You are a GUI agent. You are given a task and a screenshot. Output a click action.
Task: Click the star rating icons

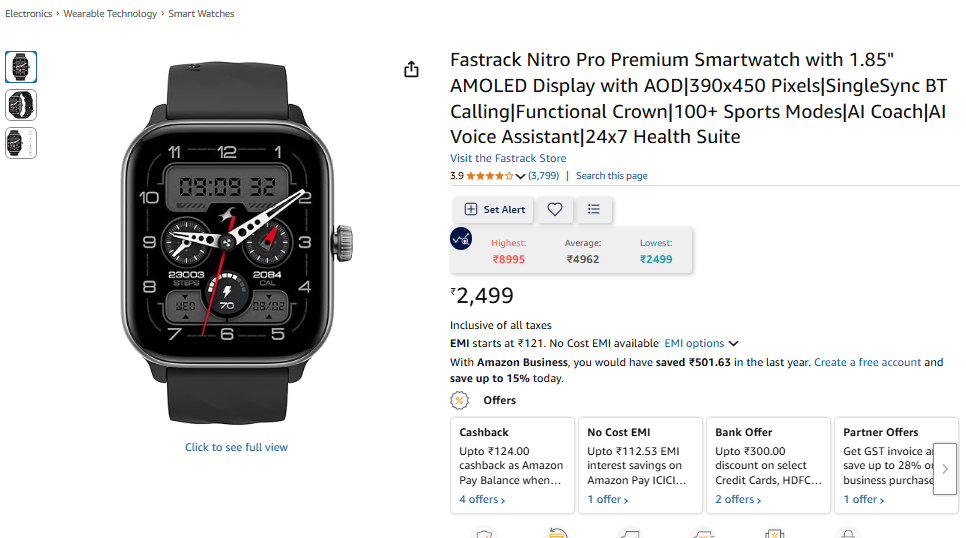(489, 176)
